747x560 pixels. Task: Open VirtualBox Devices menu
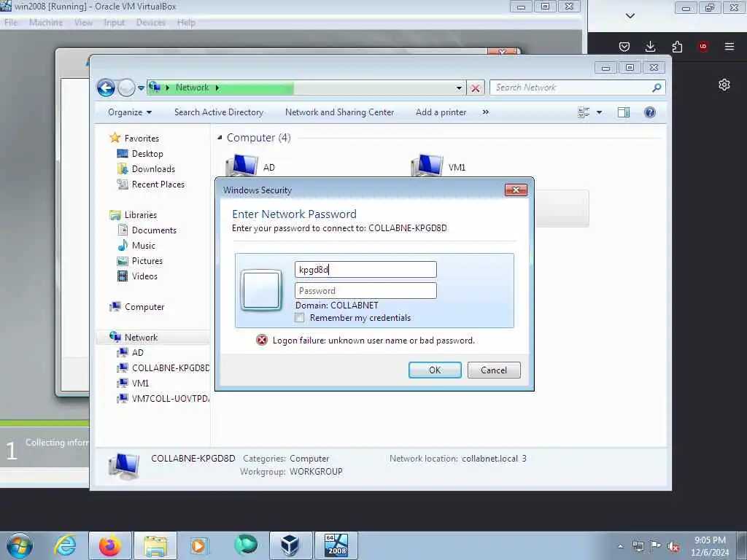[151, 23]
